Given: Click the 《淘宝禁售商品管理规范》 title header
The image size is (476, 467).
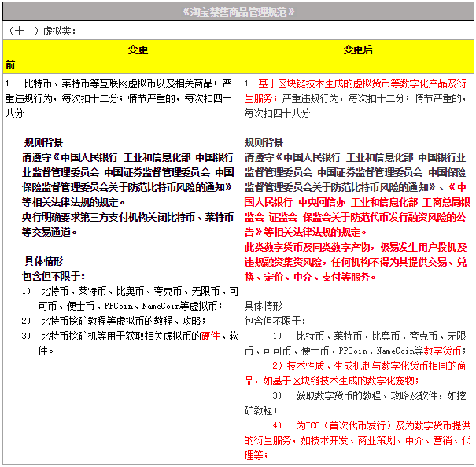Looking at the screenshot, I should [x=238, y=12].
